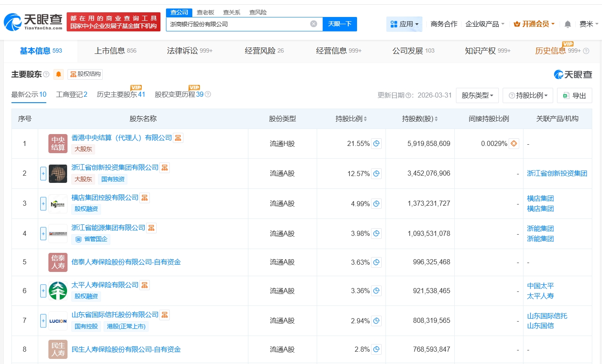Open the 持股比例 filter dropdown button
The image size is (602, 364).
(x=528, y=95)
